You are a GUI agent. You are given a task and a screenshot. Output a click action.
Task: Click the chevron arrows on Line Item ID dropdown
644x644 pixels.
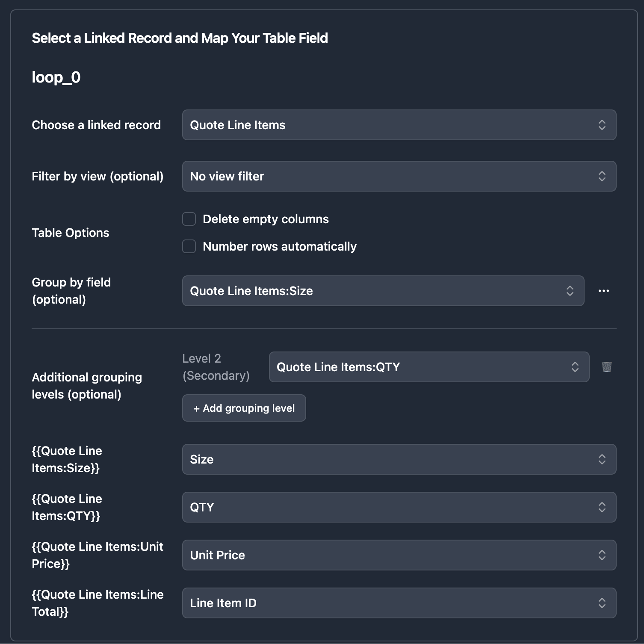pos(602,603)
